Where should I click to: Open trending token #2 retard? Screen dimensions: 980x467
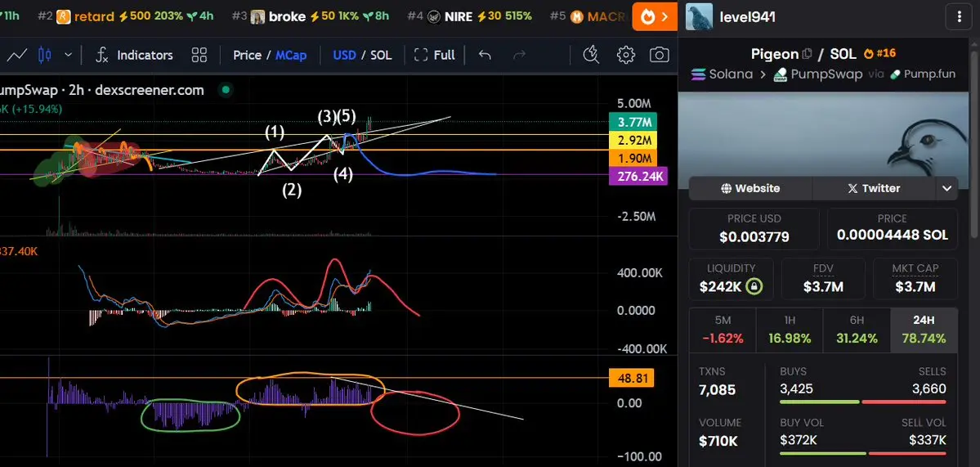(x=126, y=16)
